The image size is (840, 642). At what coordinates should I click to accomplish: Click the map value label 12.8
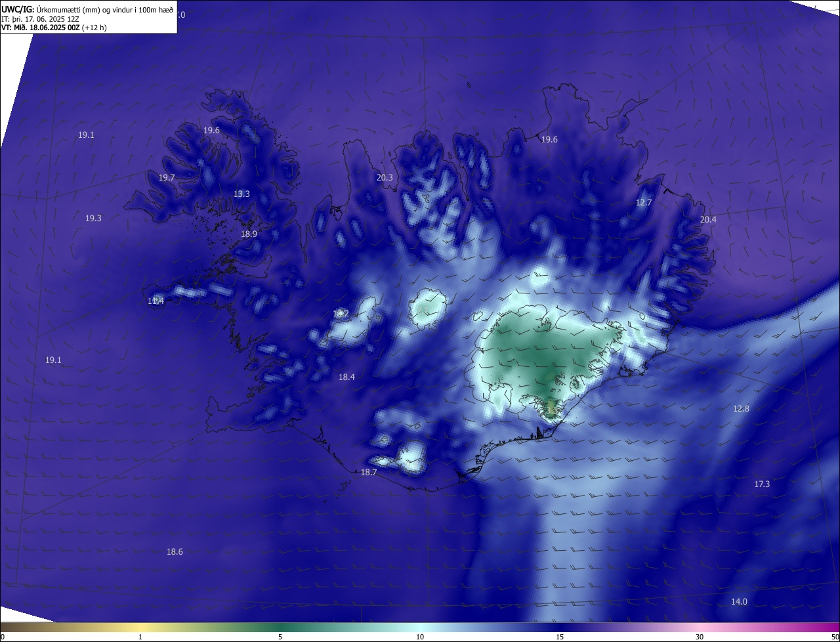coord(741,408)
